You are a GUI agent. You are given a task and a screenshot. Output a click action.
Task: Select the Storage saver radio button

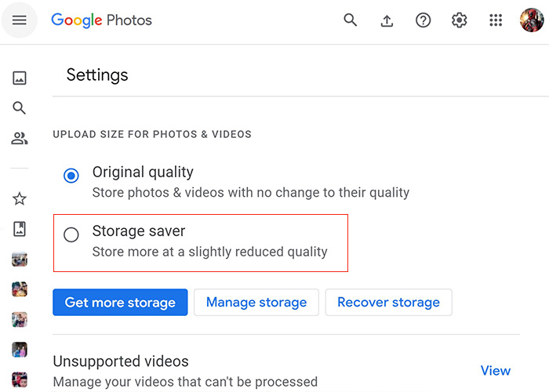71,234
